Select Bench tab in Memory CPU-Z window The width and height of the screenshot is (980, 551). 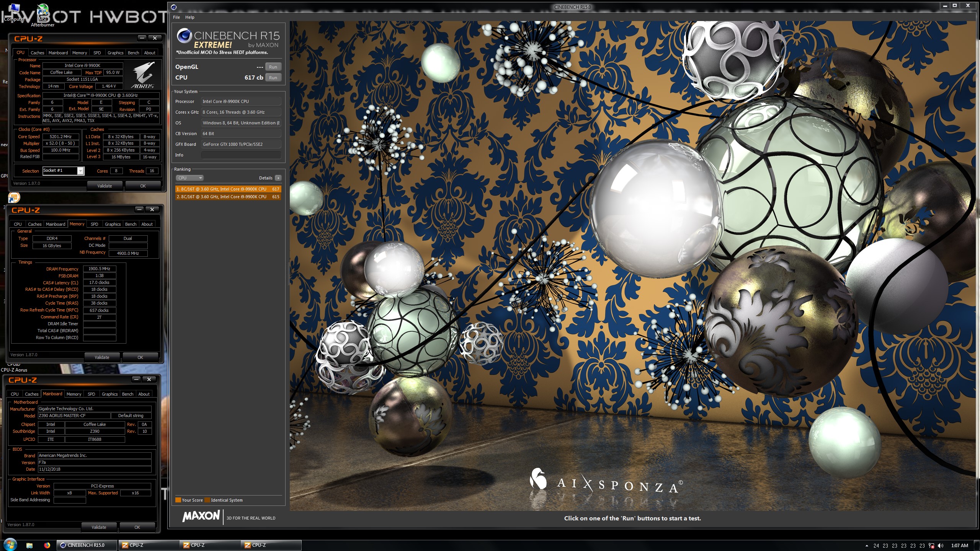tap(131, 224)
